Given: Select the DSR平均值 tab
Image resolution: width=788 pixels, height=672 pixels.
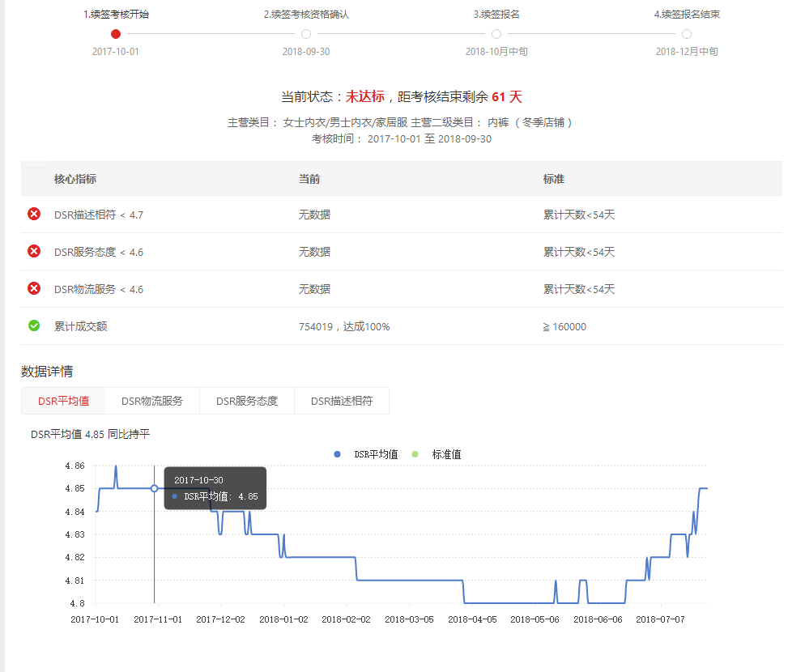Looking at the screenshot, I should [63, 401].
